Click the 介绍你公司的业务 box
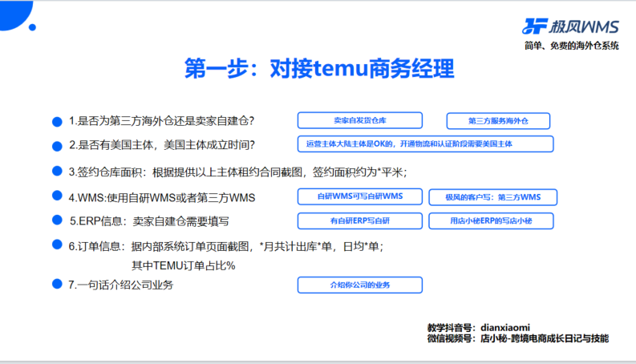The image size is (636, 364). tap(360, 285)
